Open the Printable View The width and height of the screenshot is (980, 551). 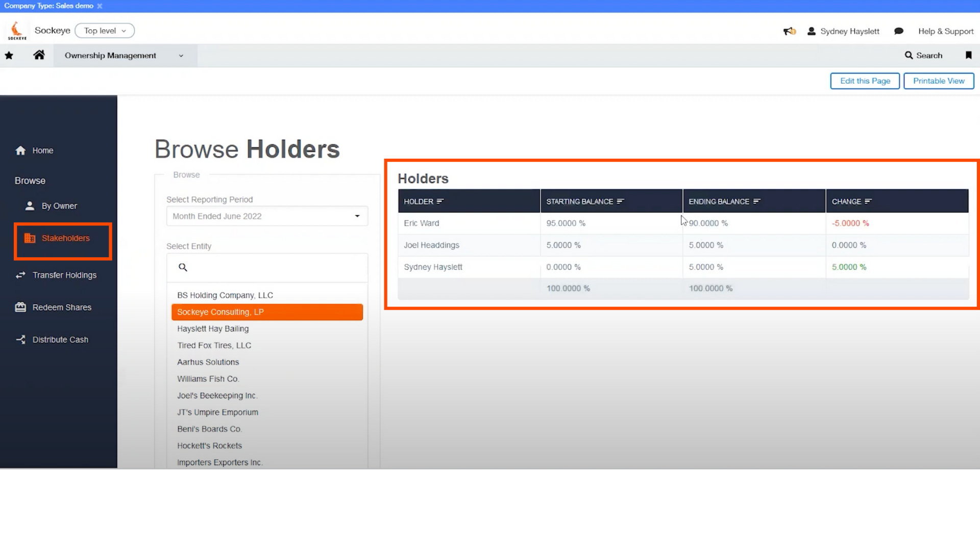938,81
